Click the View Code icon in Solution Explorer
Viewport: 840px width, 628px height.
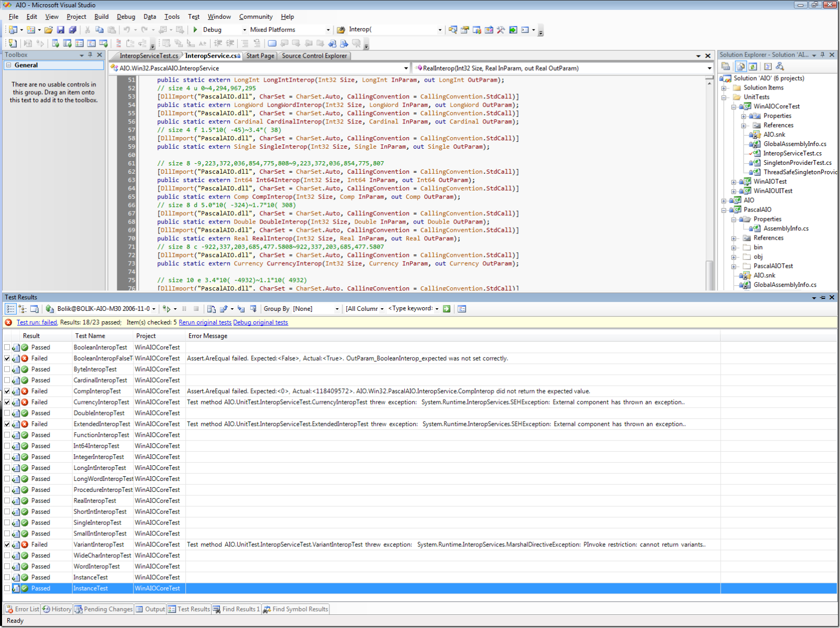768,66
